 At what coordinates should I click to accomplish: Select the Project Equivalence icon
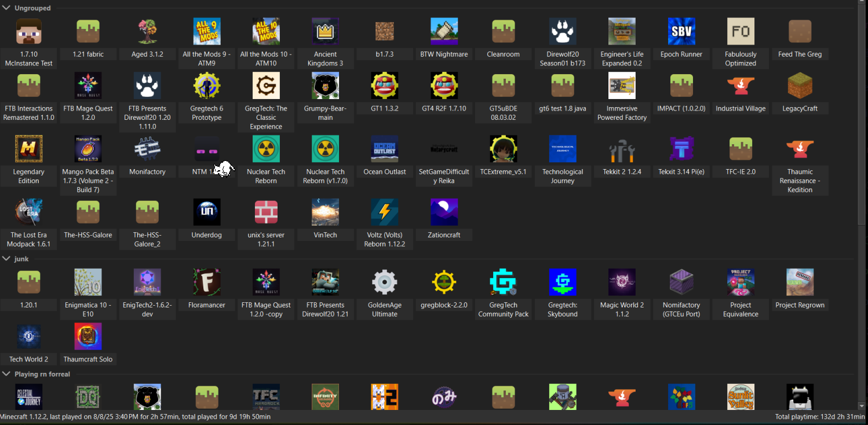pos(741,282)
